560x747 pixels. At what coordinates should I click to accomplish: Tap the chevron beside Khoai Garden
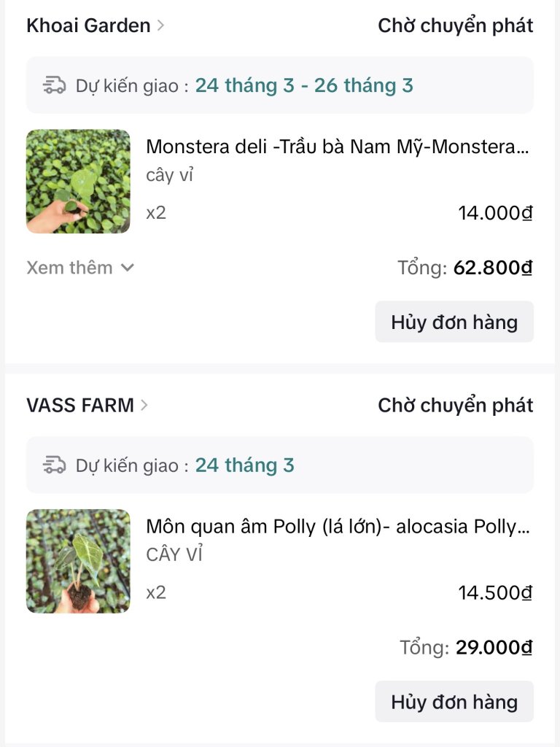(x=160, y=26)
